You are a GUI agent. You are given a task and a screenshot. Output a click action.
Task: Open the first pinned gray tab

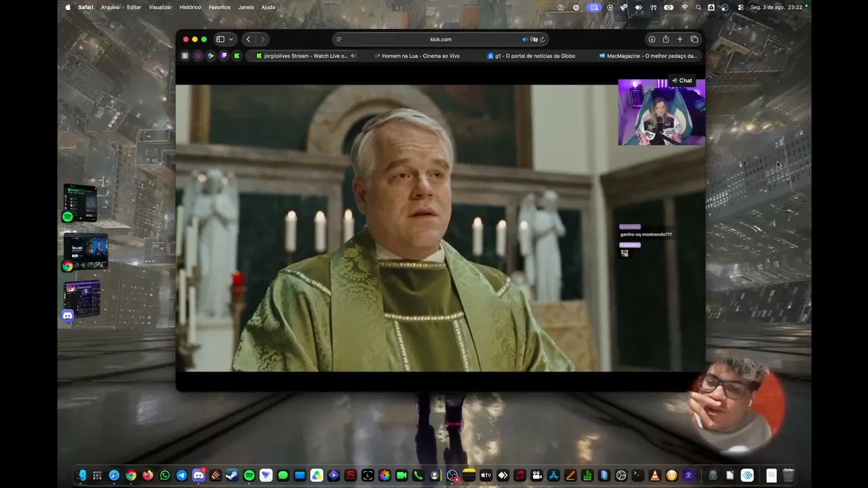184,56
